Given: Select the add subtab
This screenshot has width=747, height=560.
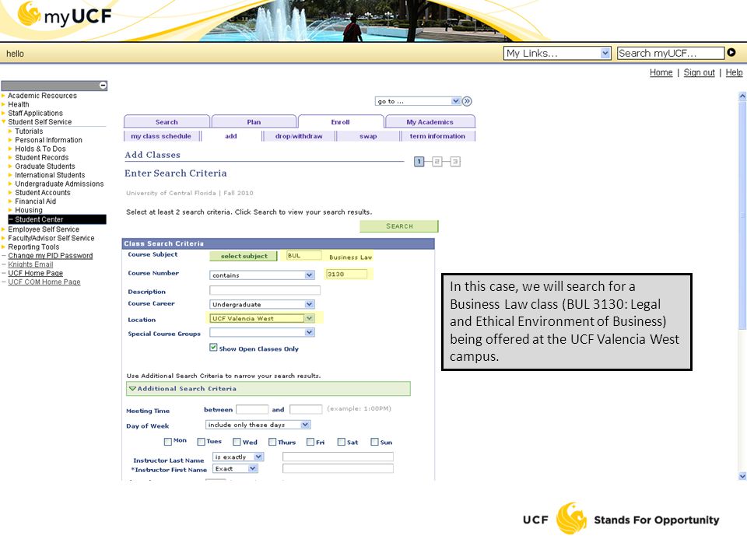Looking at the screenshot, I should click(x=231, y=136).
